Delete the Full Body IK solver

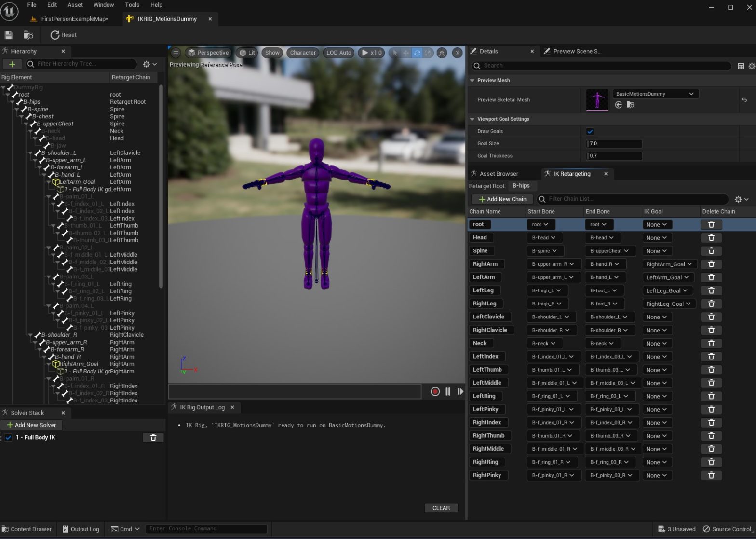[x=153, y=438]
